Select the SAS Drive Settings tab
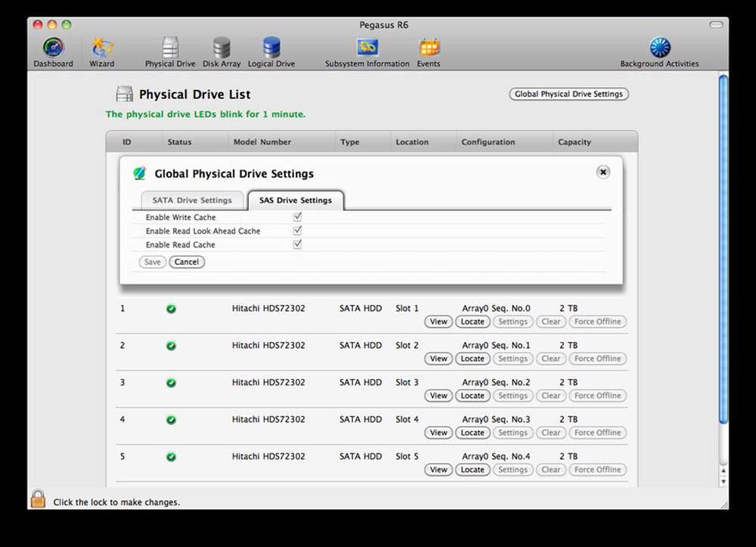The image size is (756, 547). (296, 200)
